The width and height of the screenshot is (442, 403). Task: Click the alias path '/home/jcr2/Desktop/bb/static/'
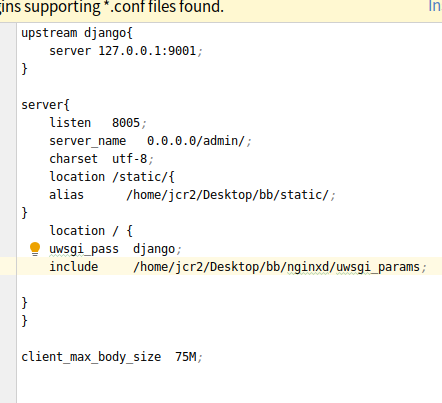(x=228, y=195)
